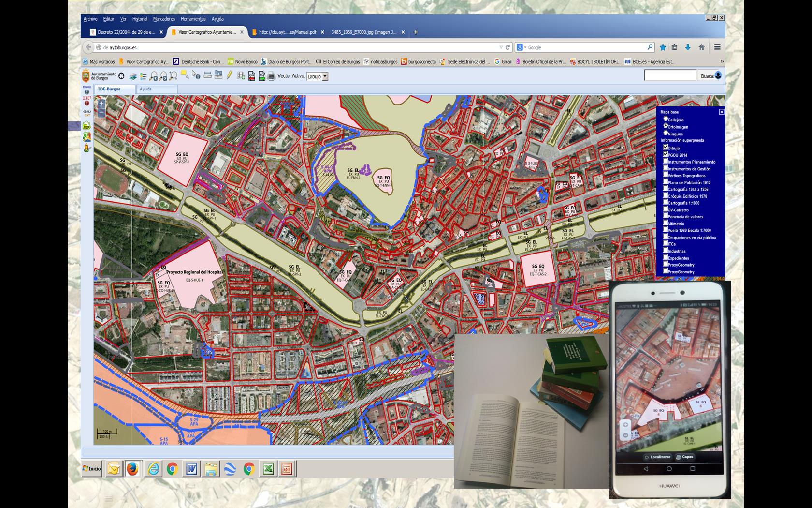812x508 pixels.
Task: Click the Buscar button
Action: pos(708,76)
